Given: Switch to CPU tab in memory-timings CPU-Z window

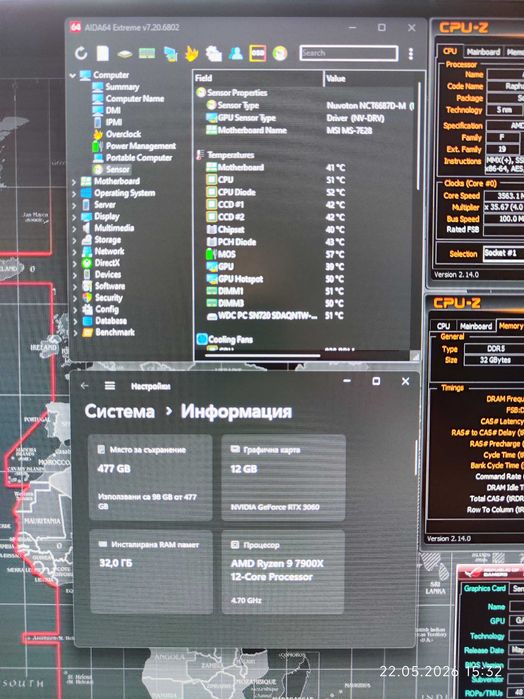Looking at the screenshot, I should pos(443,326).
